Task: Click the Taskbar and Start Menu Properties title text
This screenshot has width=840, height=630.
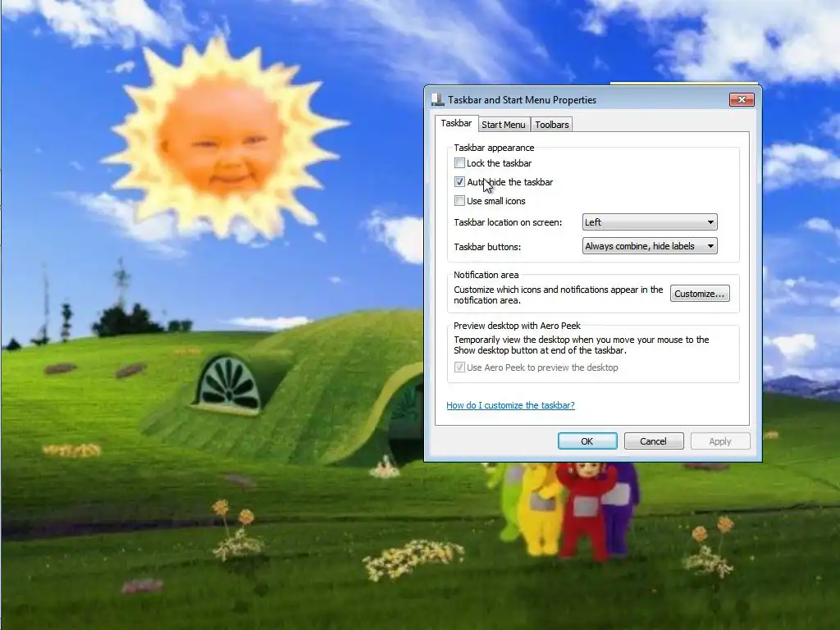Action: (x=522, y=99)
